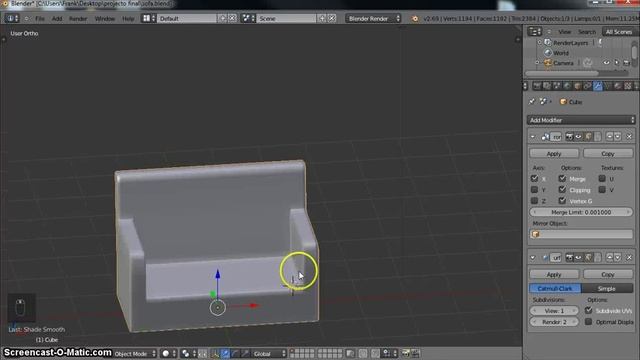
Task: Click the View subdivisions value slider
Action: (554, 311)
